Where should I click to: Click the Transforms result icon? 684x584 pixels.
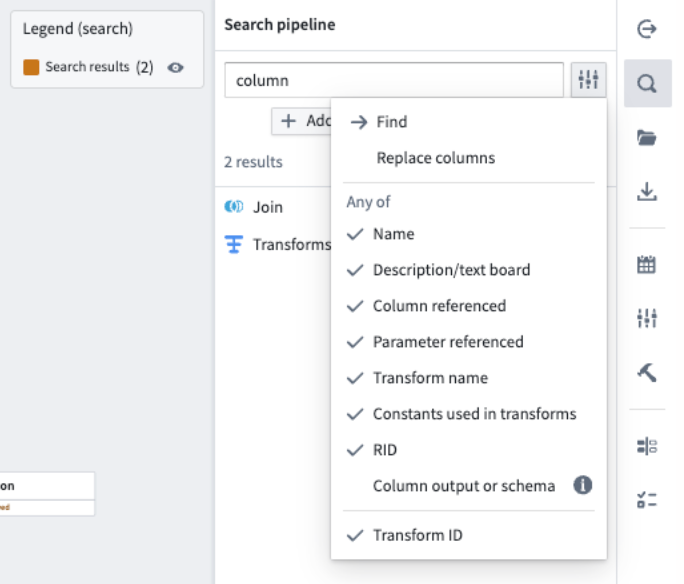(234, 244)
